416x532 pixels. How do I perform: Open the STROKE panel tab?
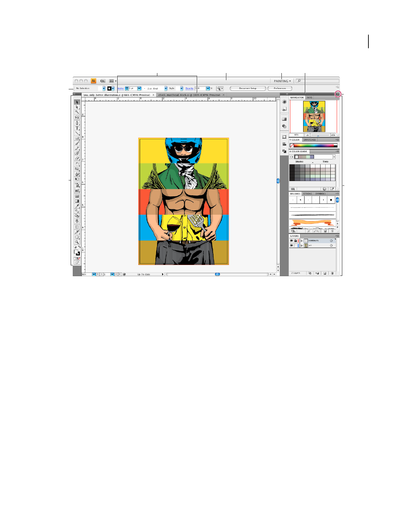coord(308,194)
